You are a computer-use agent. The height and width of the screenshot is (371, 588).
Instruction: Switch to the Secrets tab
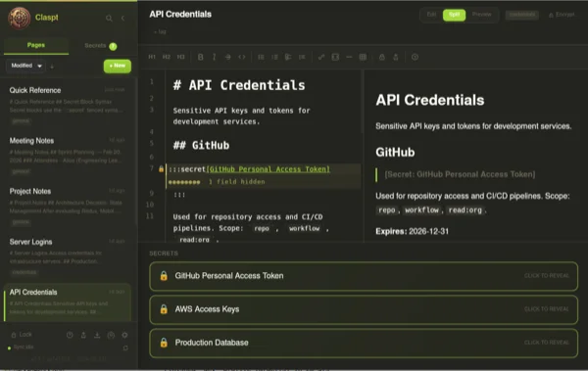(101, 46)
